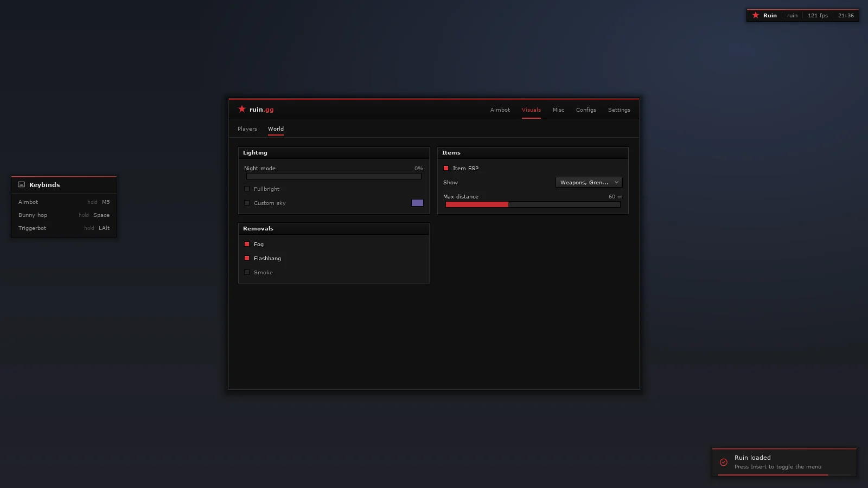The height and width of the screenshot is (488, 868).
Task: Click the 0% Night mode value
Action: tap(419, 168)
